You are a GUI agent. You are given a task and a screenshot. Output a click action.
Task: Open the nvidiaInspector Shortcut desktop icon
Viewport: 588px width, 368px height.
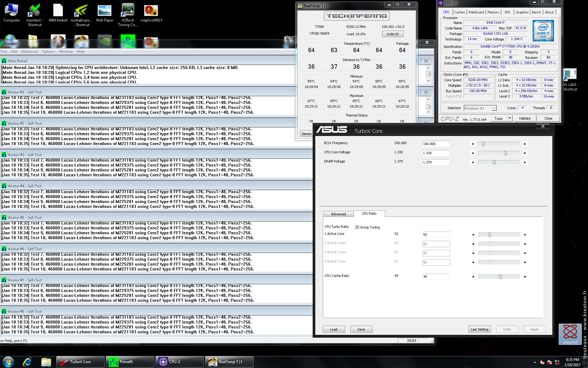pyautogui.click(x=81, y=15)
